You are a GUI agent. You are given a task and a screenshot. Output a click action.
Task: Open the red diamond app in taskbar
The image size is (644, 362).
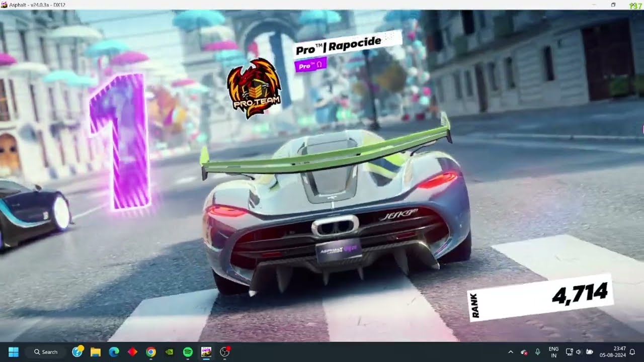(132, 352)
